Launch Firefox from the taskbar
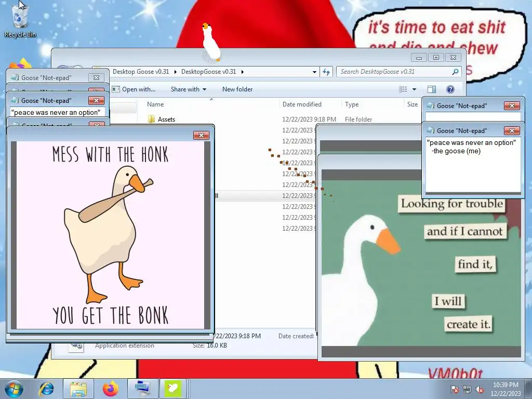This screenshot has width=532, height=399. pos(111,389)
